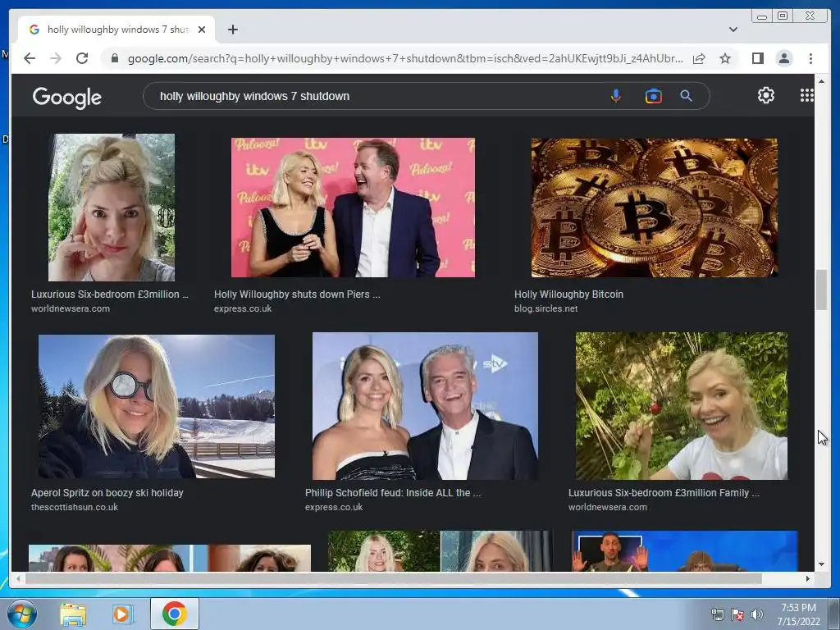Open the Piers Morgan ITV Palooza image
This screenshot has height=630, width=840.
[353, 208]
